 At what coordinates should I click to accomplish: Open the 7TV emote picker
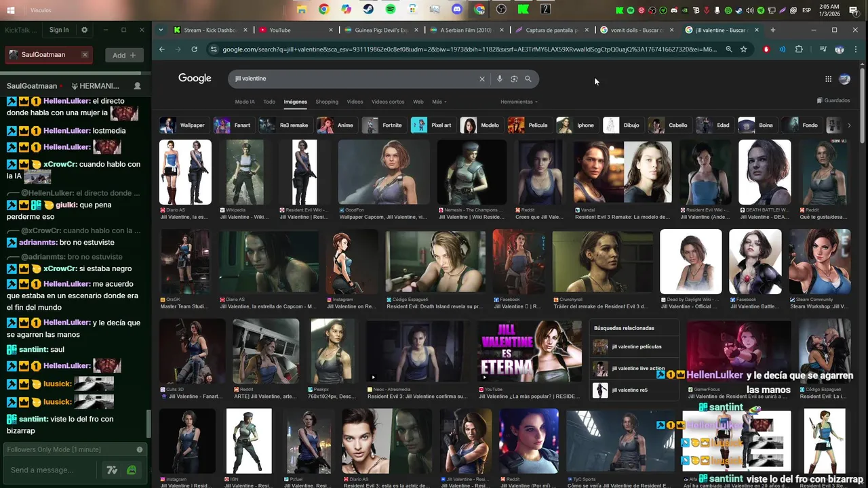coord(113,470)
